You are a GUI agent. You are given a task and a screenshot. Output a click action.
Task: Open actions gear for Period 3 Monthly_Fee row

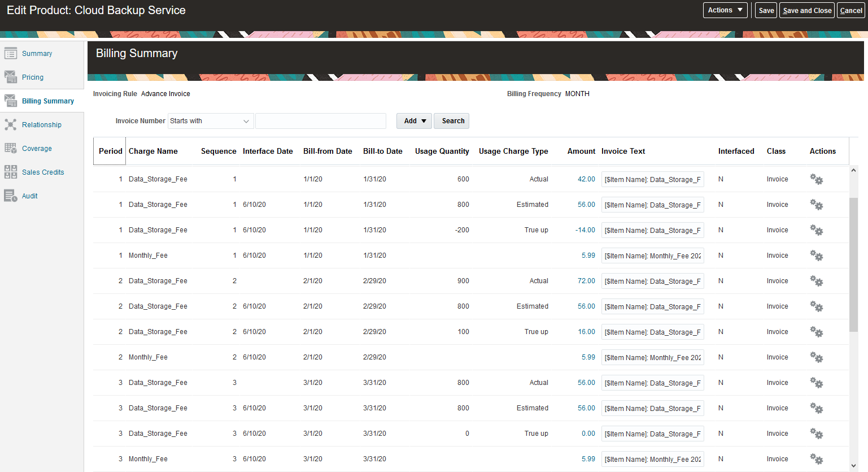(817, 459)
